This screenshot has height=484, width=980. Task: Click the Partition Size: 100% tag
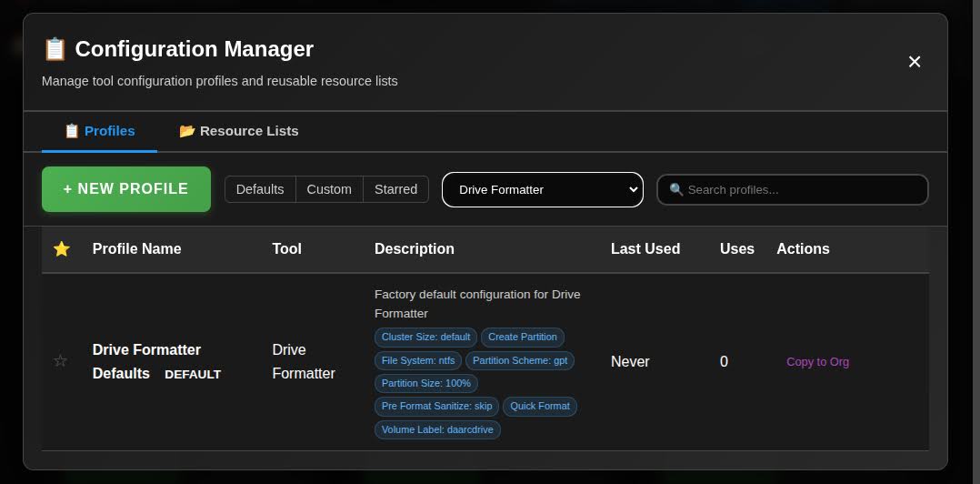click(x=426, y=383)
